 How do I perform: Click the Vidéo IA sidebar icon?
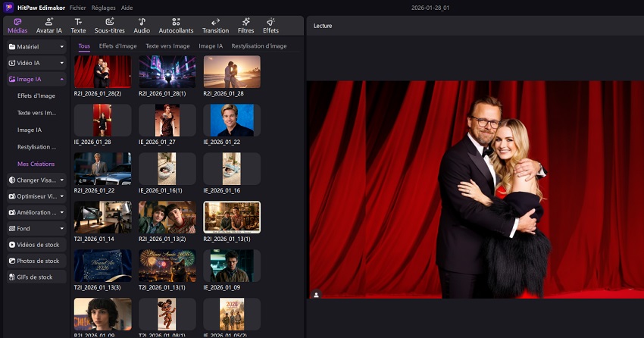pyautogui.click(x=12, y=63)
